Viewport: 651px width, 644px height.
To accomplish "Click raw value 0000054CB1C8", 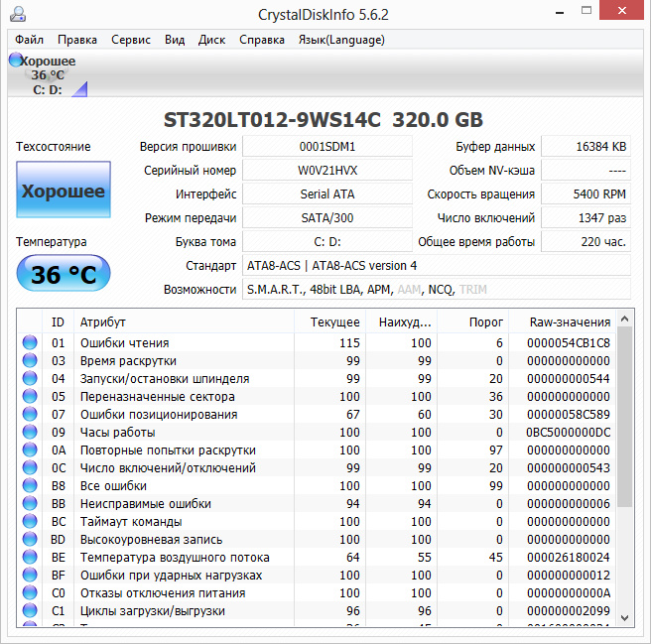I will (x=569, y=343).
